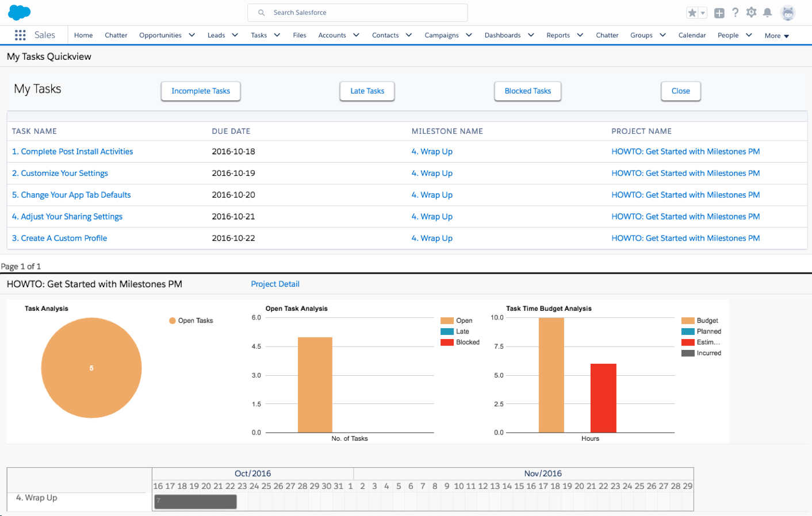812x516 pixels.
Task: Open the user profile avatar
Action: coord(788,13)
